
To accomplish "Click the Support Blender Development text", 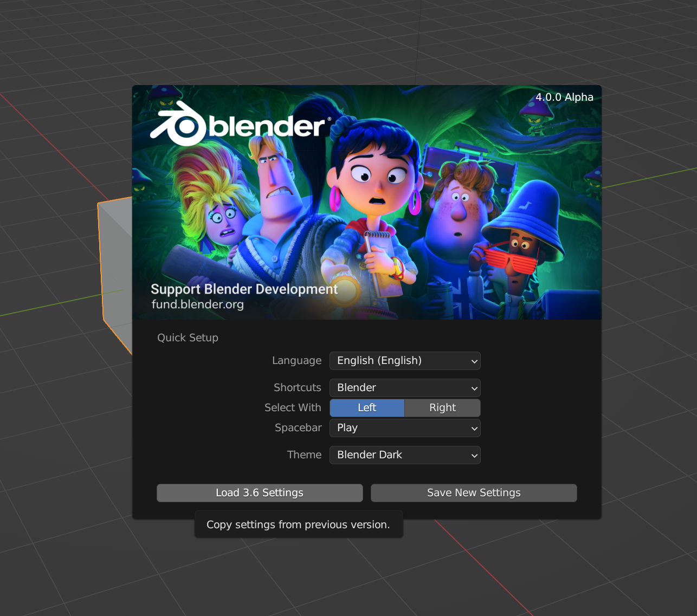I will (x=244, y=289).
